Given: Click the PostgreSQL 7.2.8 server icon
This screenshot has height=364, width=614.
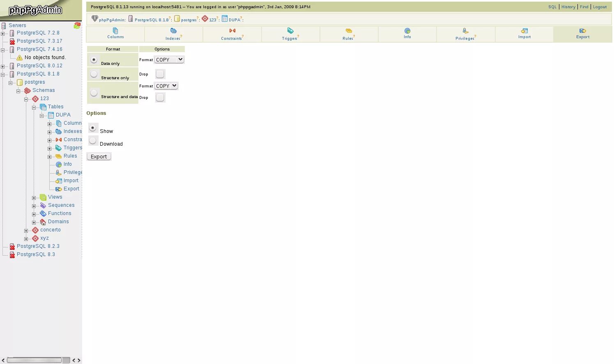Looking at the screenshot, I should (x=12, y=33).
